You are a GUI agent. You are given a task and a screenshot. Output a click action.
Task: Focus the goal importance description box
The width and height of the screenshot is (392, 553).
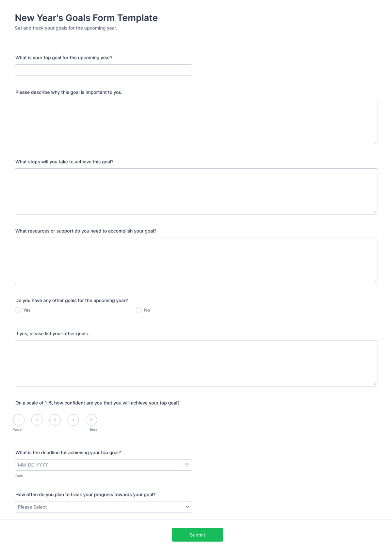coord(196,121)
